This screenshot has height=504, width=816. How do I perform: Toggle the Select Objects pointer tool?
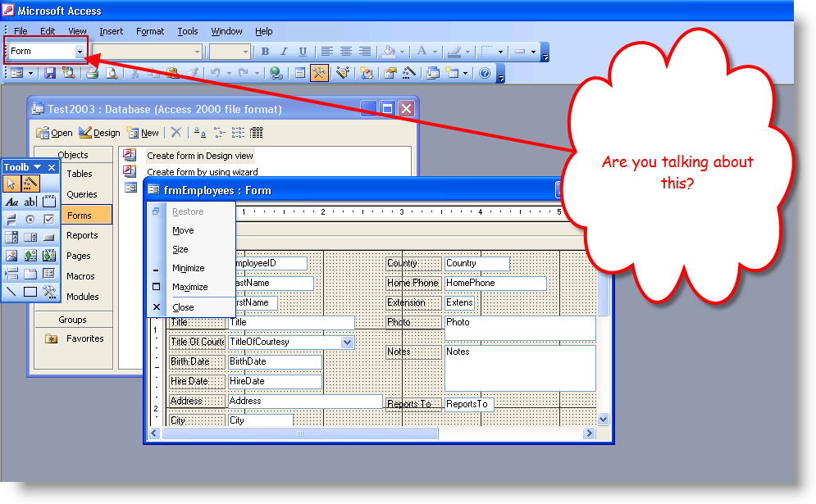pos(11,183)
